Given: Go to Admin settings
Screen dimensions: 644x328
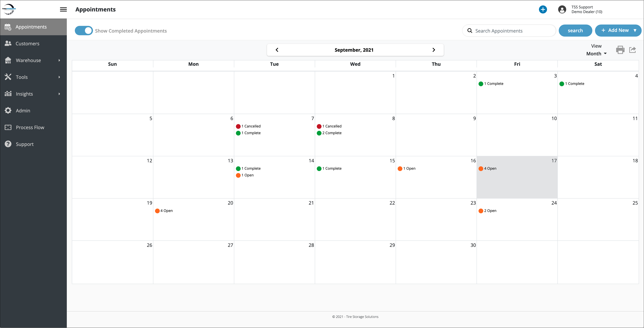Looking at the screenshot, I should [23, 111].
